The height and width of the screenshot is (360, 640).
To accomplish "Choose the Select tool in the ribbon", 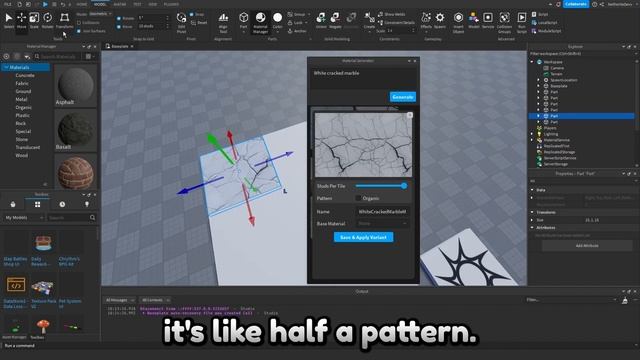I will [x=9, y=20].
